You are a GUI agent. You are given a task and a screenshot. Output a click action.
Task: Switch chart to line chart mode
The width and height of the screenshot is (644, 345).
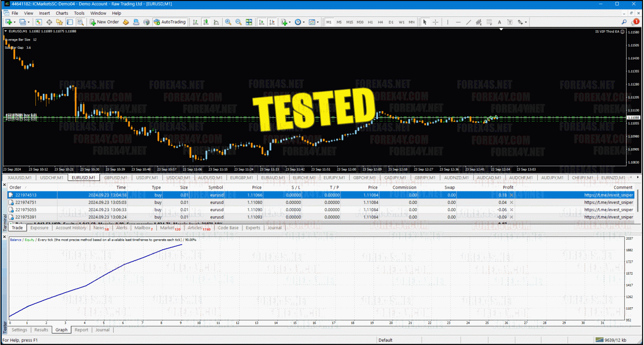pos(216,22)
